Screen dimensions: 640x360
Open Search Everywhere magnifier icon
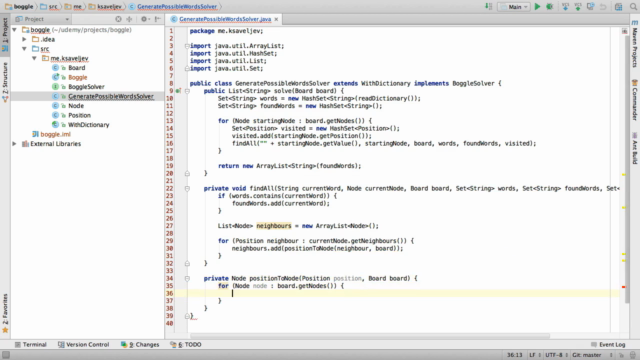coord(633,7)
